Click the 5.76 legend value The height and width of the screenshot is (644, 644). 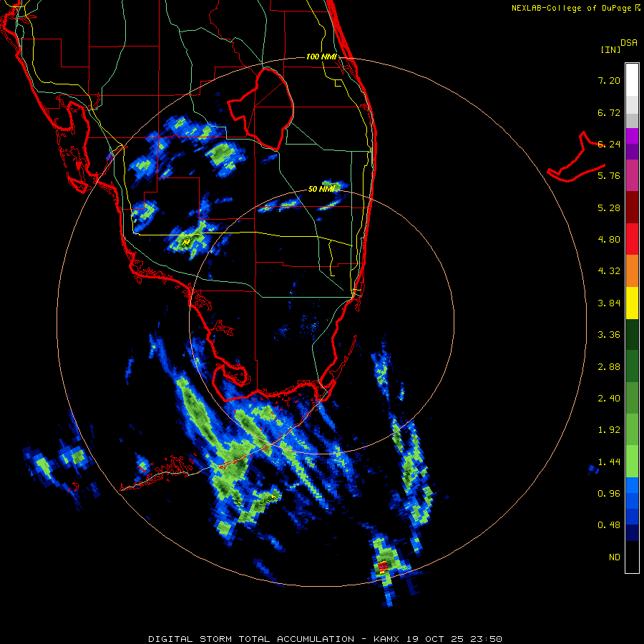point(609,176)
